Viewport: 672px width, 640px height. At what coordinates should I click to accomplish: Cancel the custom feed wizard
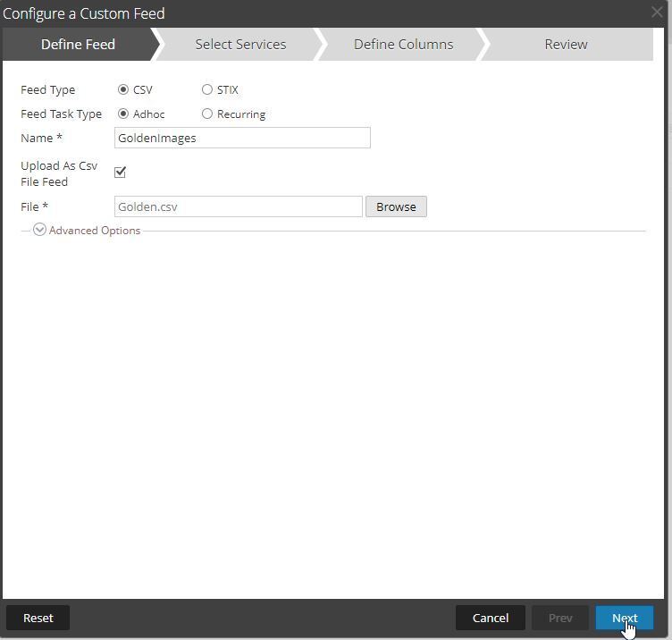point(490,618)
